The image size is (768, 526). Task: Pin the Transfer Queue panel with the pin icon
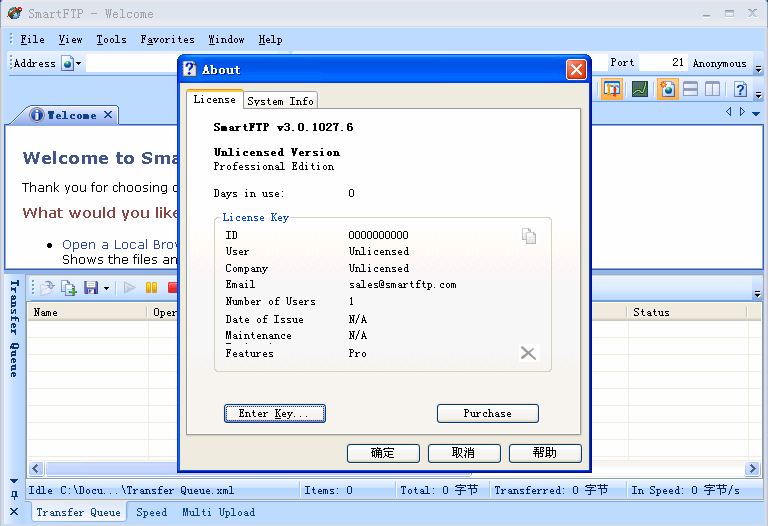[x=14, y=495]
